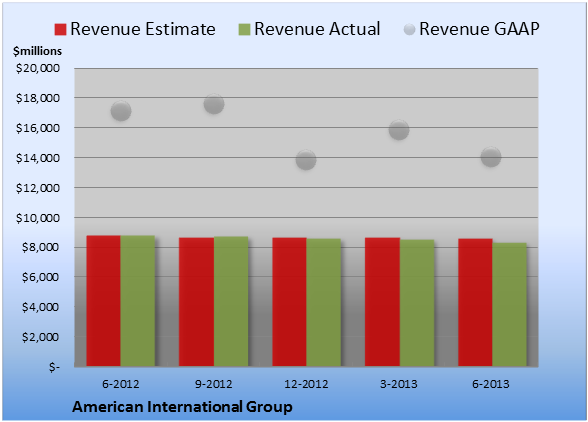The image size is (588, 422).
Task: Select the 'Revenue Estimate' legend label
Action: point(143,29)
